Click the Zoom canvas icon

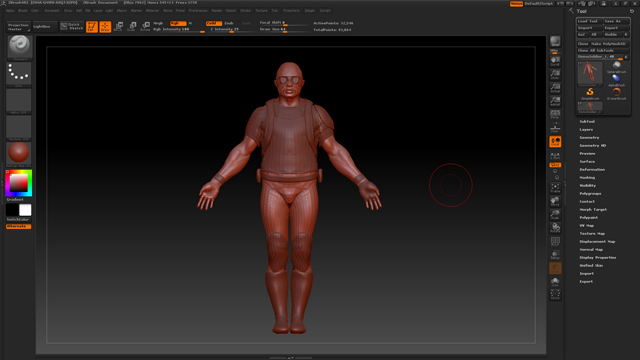click(555, 74)
